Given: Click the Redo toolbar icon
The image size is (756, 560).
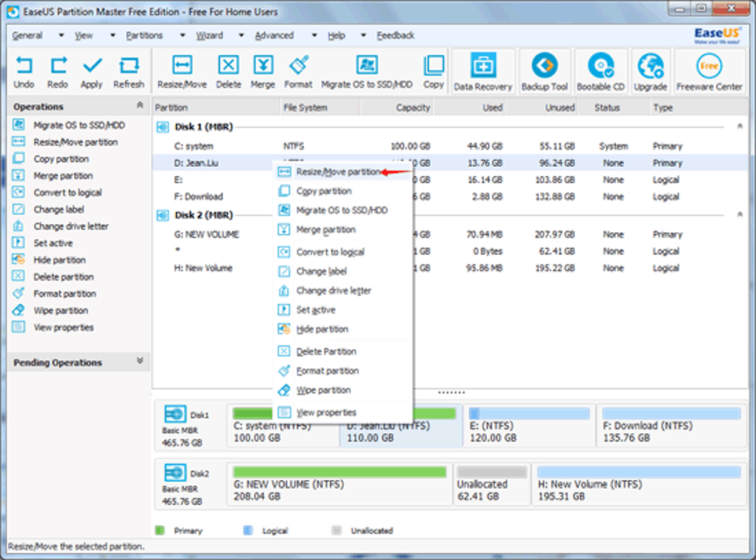Looking at the screenshot, I should [x=57, y=73].
